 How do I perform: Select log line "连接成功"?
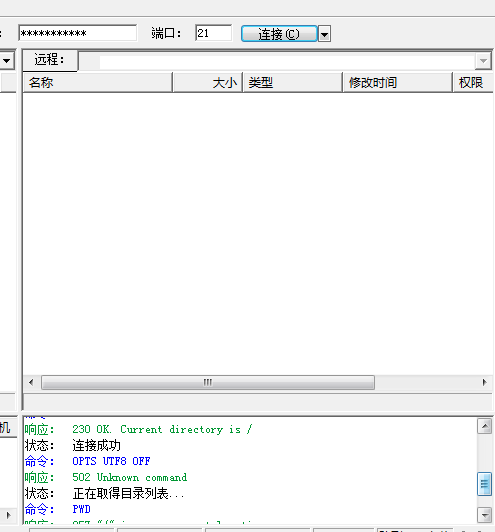coord(96,445)
